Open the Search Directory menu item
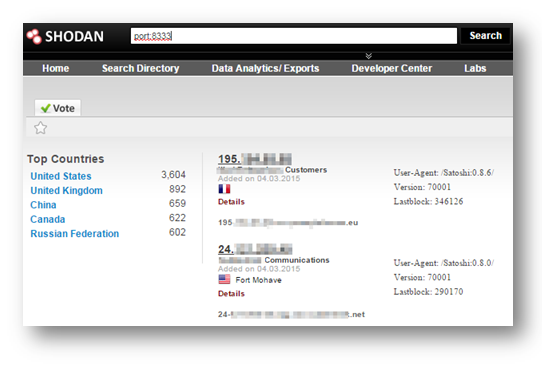This screenshot has height=372, width=542. (140, 68)
